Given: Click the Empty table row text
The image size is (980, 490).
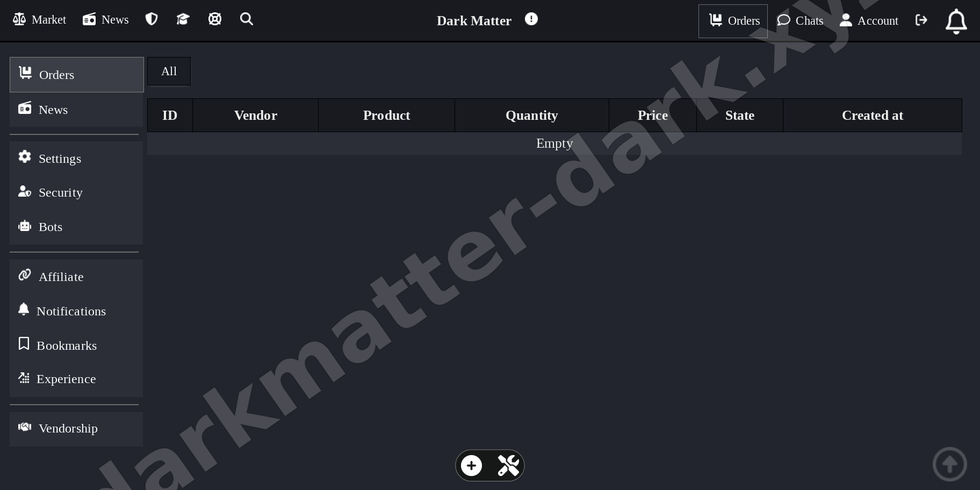Looking at the screenshot, I should pyautogui.click(x=554, y=143).
